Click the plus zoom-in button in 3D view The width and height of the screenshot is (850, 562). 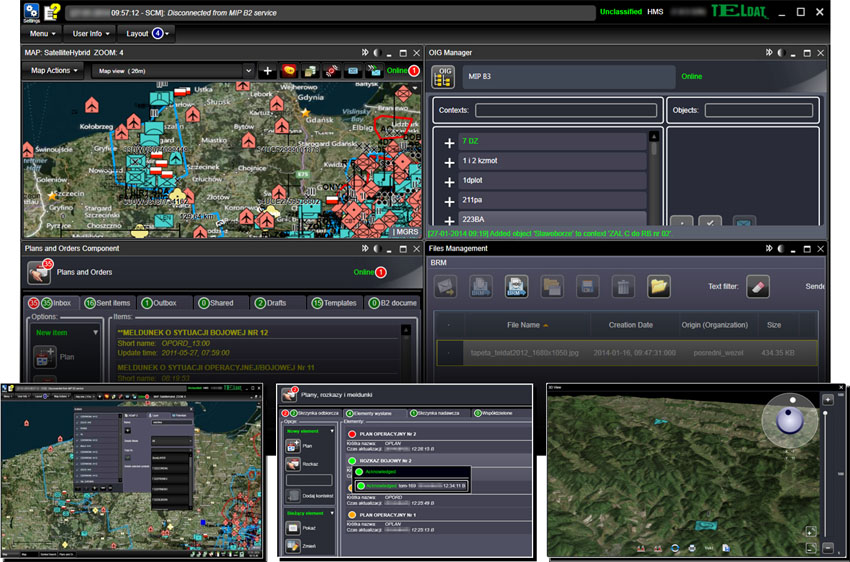click(x=828, y=400)
